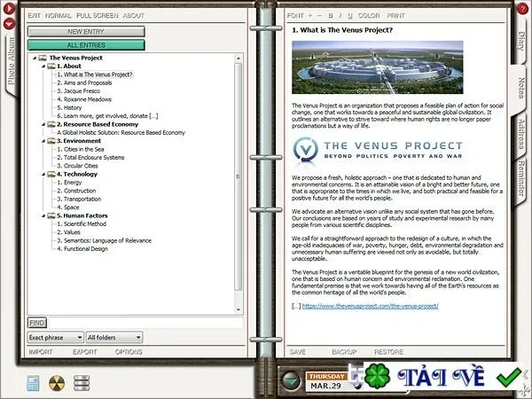The height and width of the screenshot is (399, 532).
Task: Open the thevenusproject.com hyperlink
Action: [370, 306]
